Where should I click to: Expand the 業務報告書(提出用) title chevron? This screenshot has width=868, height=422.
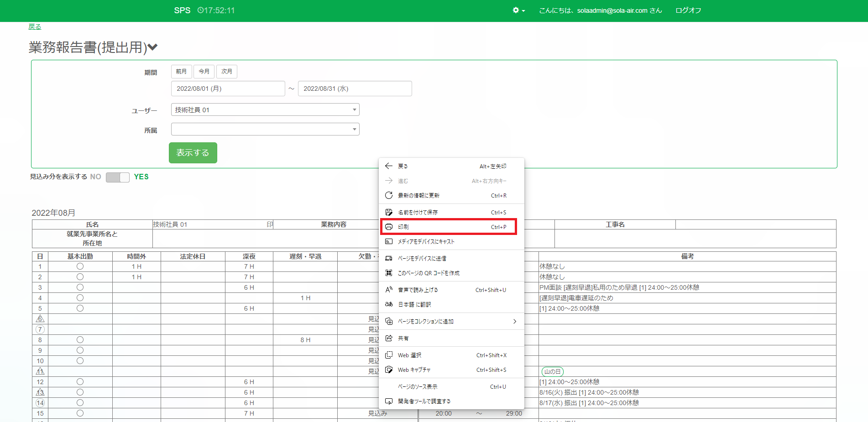pyautogui.click(x=153, y=47)
